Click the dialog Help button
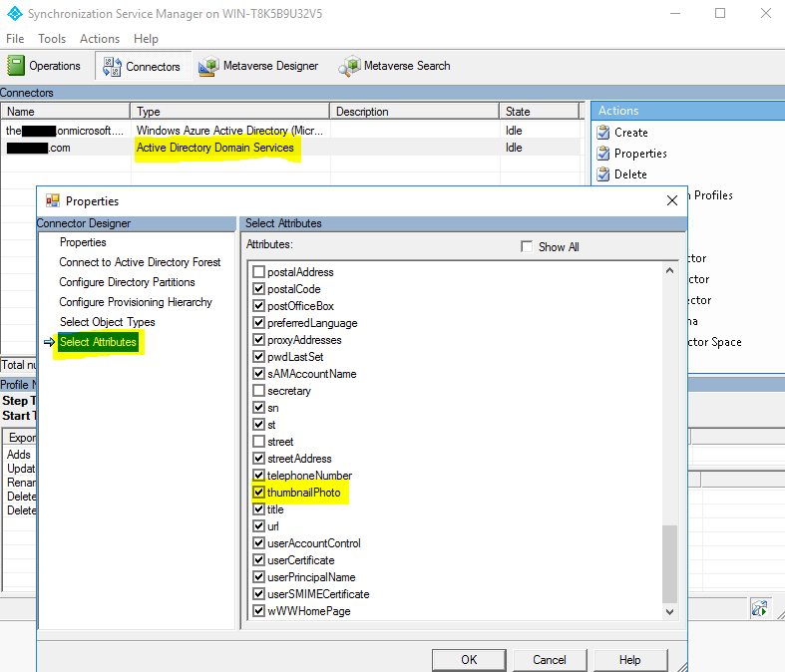The height and width of the screenshot is (672, 785). [629, 659]
